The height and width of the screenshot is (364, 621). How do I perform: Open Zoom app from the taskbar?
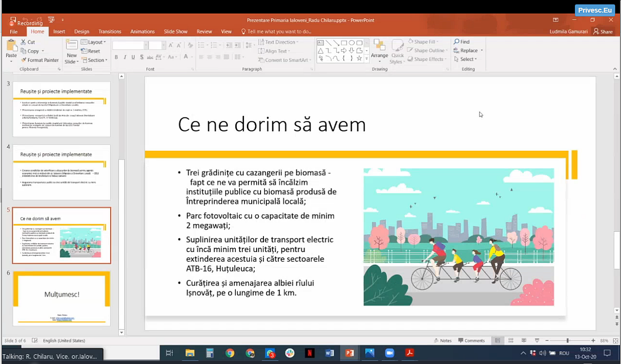coord(390,353)
